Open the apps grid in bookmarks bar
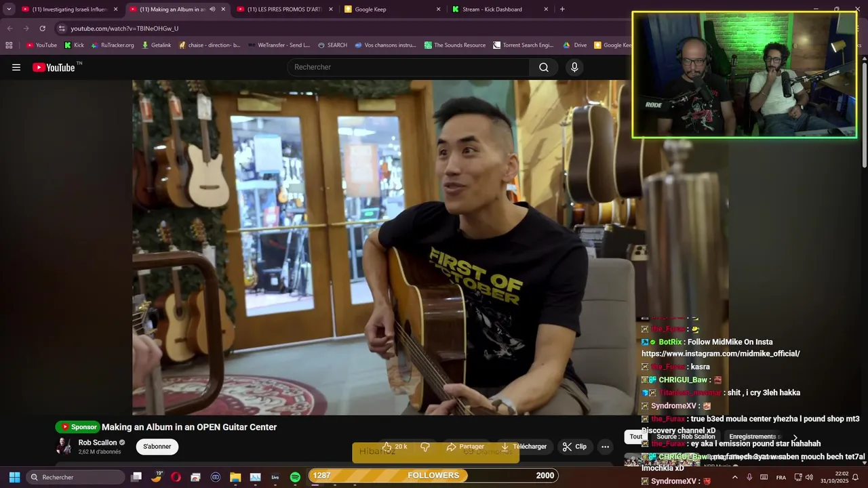This screenshot has width=868, height=488. (x=9, y=45)
